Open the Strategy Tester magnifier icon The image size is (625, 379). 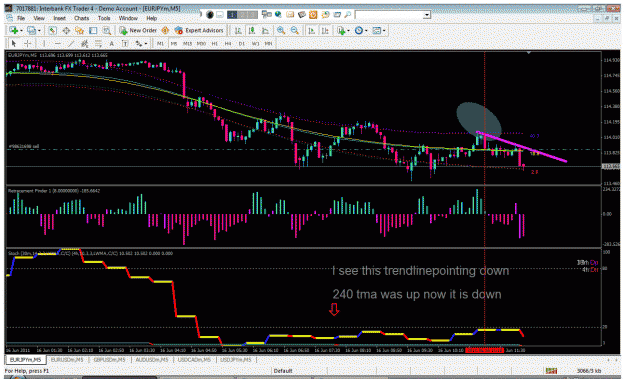tap(106, 30)
